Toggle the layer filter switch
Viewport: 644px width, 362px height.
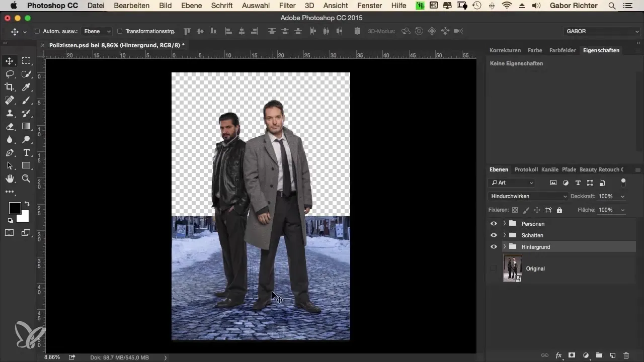[x=623, y=182]
